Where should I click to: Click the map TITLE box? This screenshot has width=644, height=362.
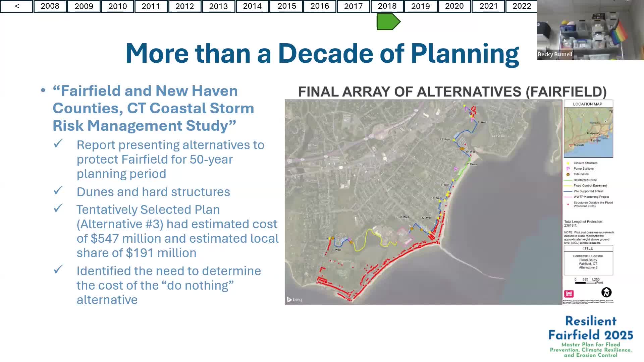point(588,260)
